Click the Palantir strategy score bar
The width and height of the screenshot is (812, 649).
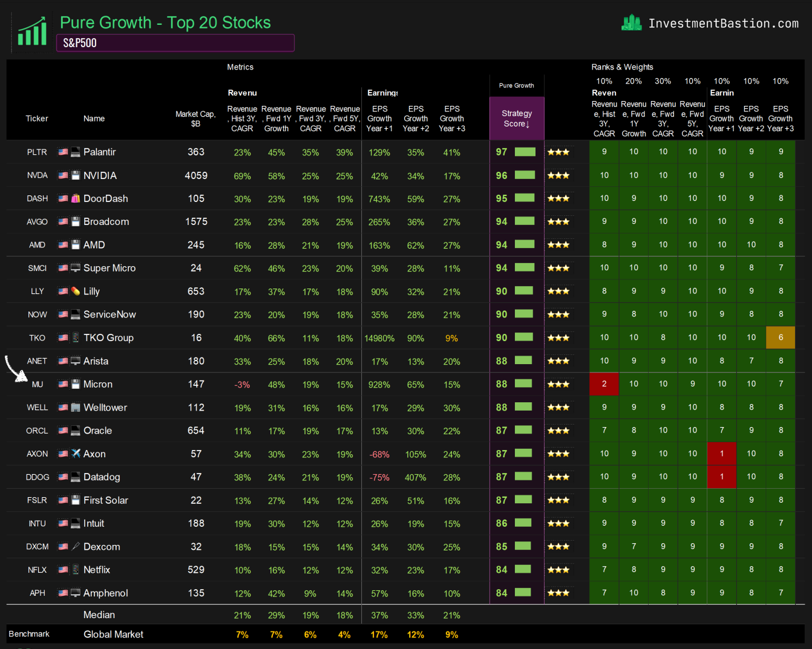pos(525,152)
